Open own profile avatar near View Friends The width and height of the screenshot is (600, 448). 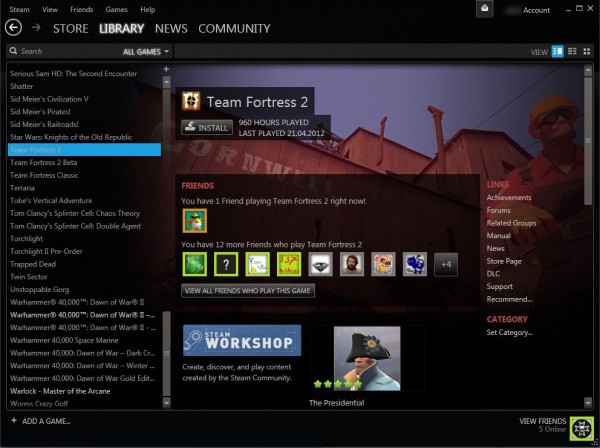(x=582, y=428)
